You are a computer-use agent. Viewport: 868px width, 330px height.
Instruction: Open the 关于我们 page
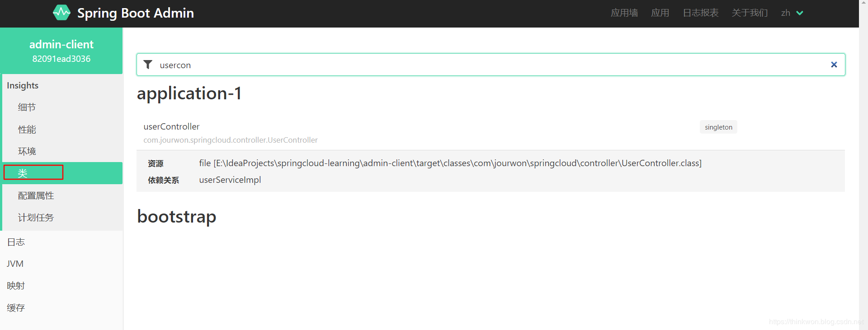750,13
